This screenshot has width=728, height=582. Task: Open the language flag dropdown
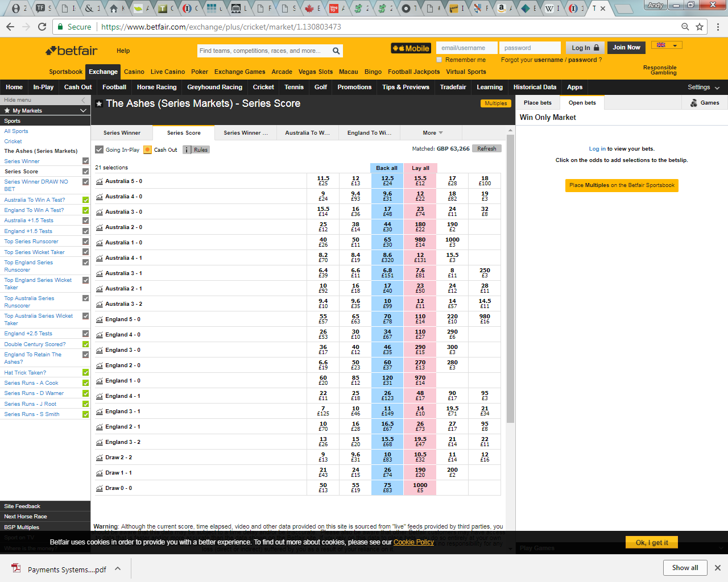point(667,45)
